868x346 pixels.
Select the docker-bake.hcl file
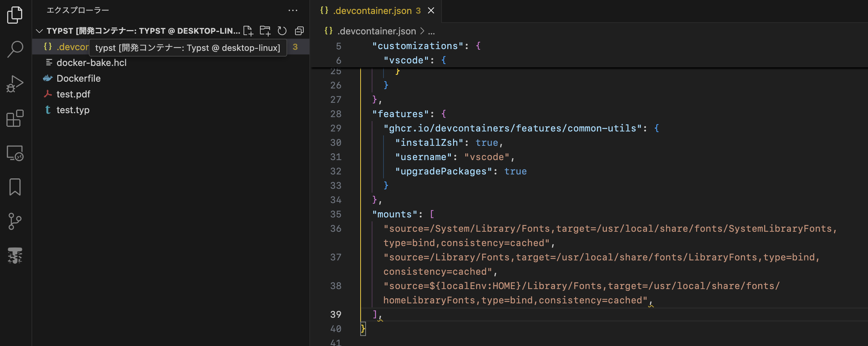[91, 62]
